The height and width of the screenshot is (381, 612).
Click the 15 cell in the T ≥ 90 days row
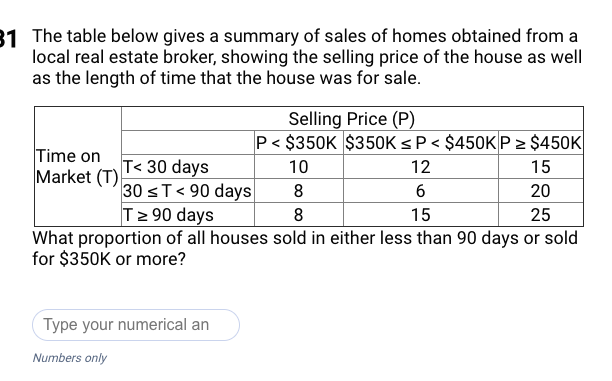click(421, 215)
